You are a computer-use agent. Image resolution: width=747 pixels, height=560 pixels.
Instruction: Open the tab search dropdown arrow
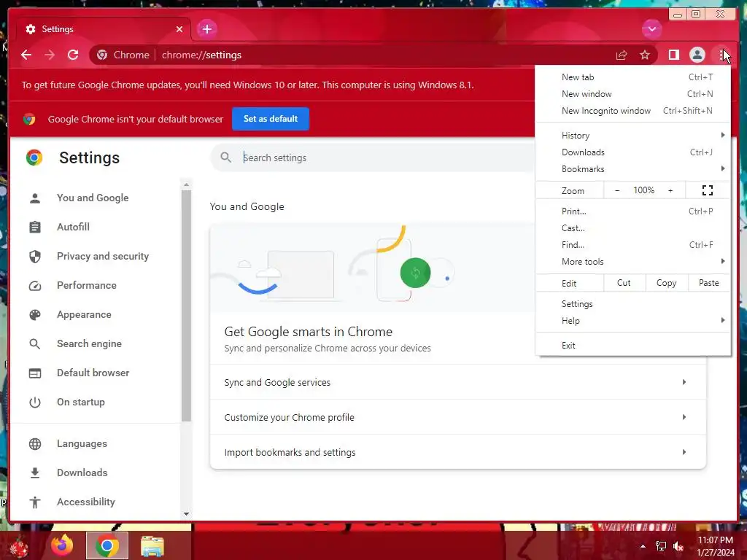pos(651,29)
